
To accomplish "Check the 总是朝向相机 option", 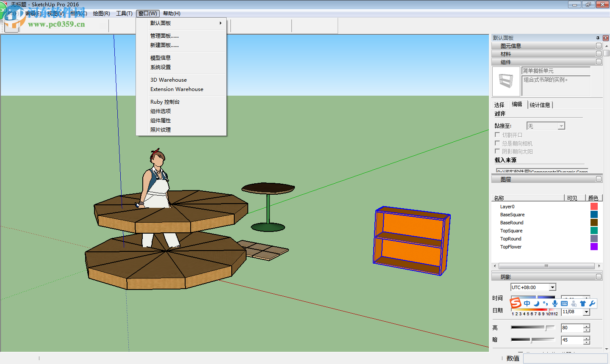I will tap(497, 143).
